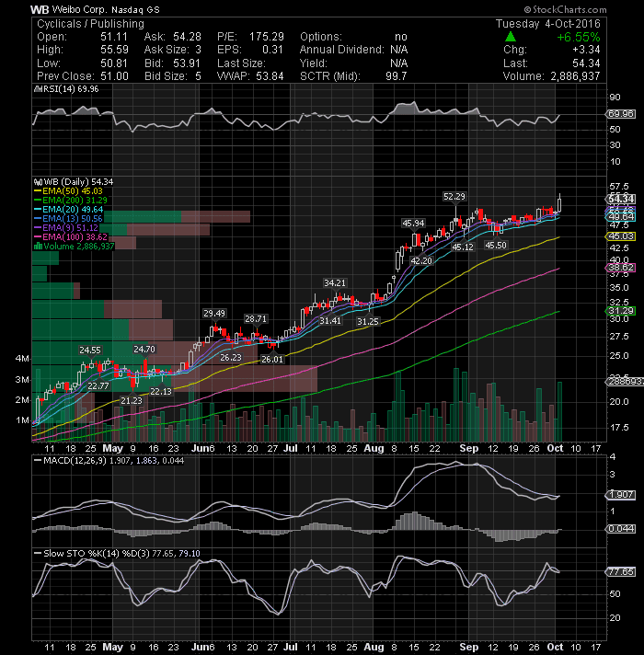This screenshot has height=655, width=644.
Task: Click the 24.70 price annotation
Action: [x=144, y=349]
